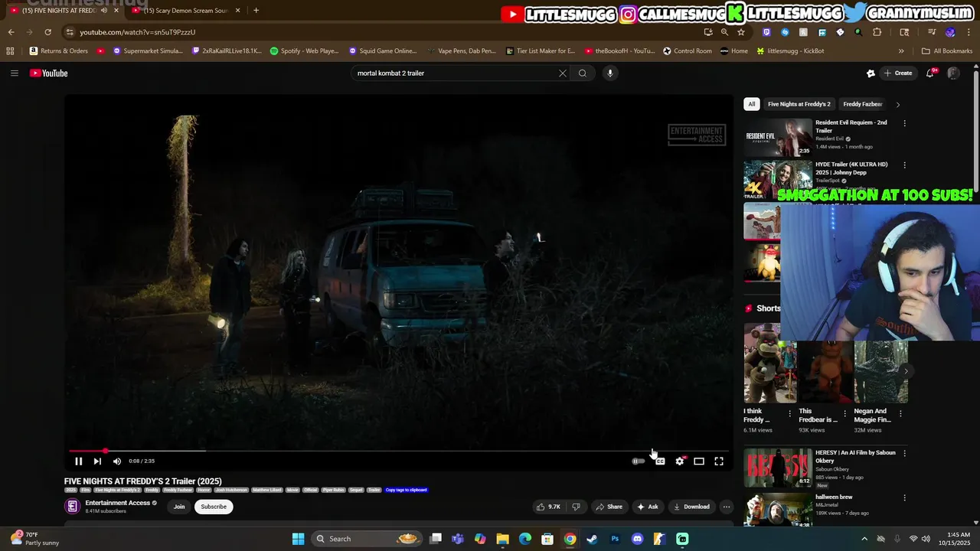Show next Shorts with arrow
The width and height of the screenshot is (980, 551).
[906, 371]
